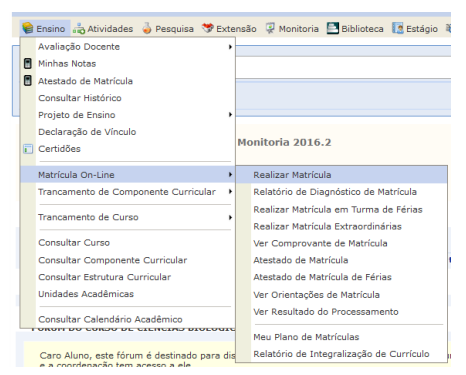Screen dimensions: 466x375
Task: Select Avaliação Docente menu entry
Action: tap(128, 47)
